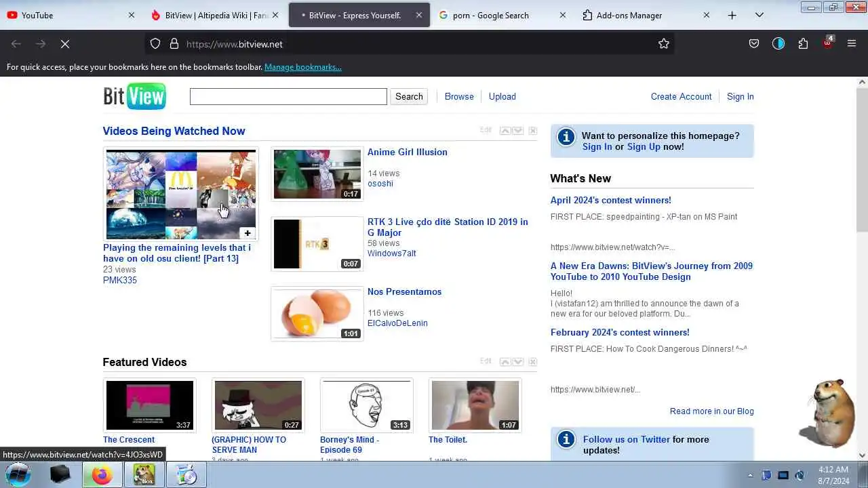Close the YouTube tab

click(x=132, y=15)
